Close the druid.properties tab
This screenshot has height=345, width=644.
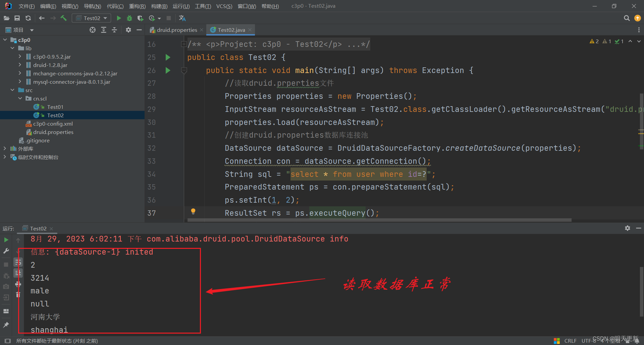pyautogui.click(x=202, y=30)
